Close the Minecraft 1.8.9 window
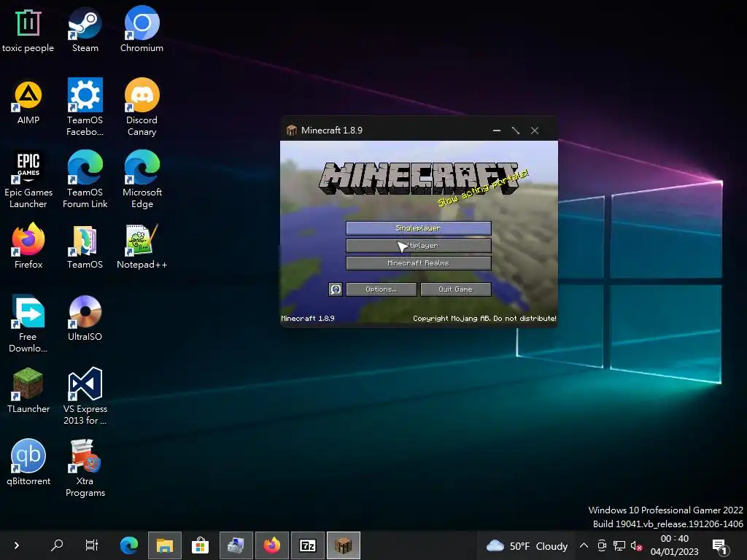The image size is (747, 560). click(535, 130)
